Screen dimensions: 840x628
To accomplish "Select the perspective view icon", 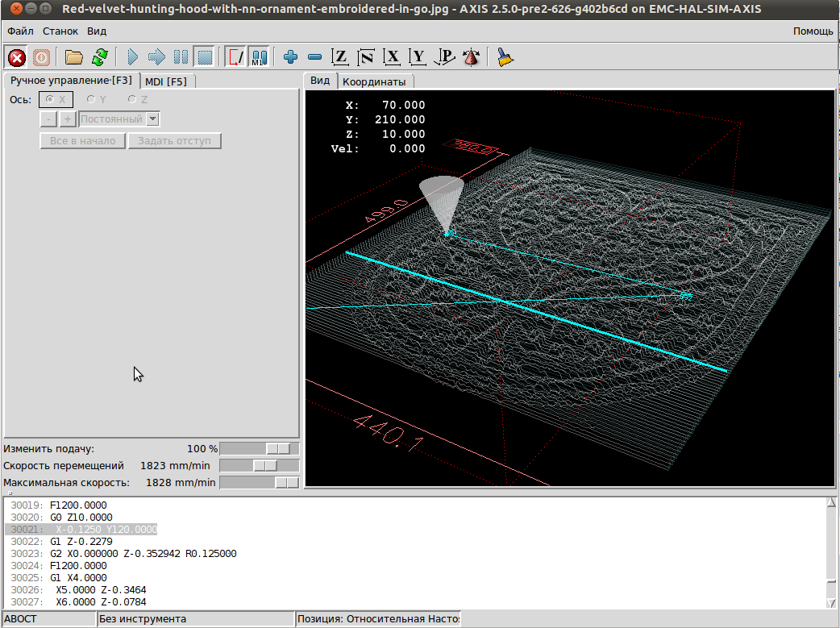I will click(x=471, y=57).
